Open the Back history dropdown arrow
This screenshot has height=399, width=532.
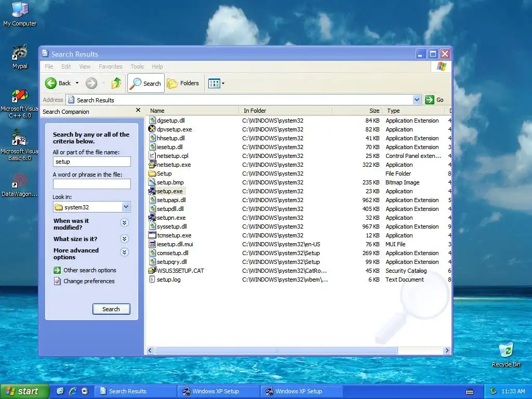(x=77, y=83)
